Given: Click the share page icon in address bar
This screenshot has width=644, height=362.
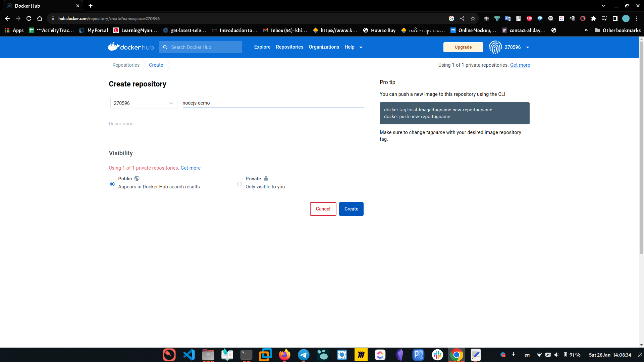Looking at the screenshot, I should [x=462, y=18].
